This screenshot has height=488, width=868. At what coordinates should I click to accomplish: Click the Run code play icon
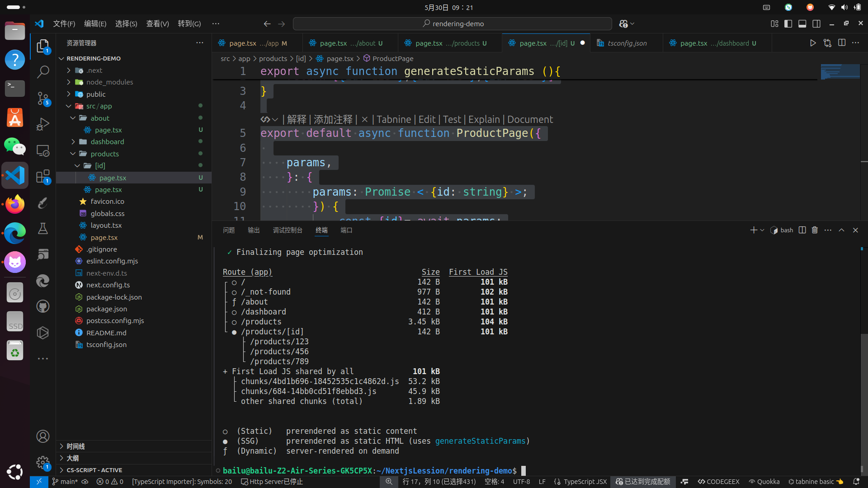coord(813,43)
